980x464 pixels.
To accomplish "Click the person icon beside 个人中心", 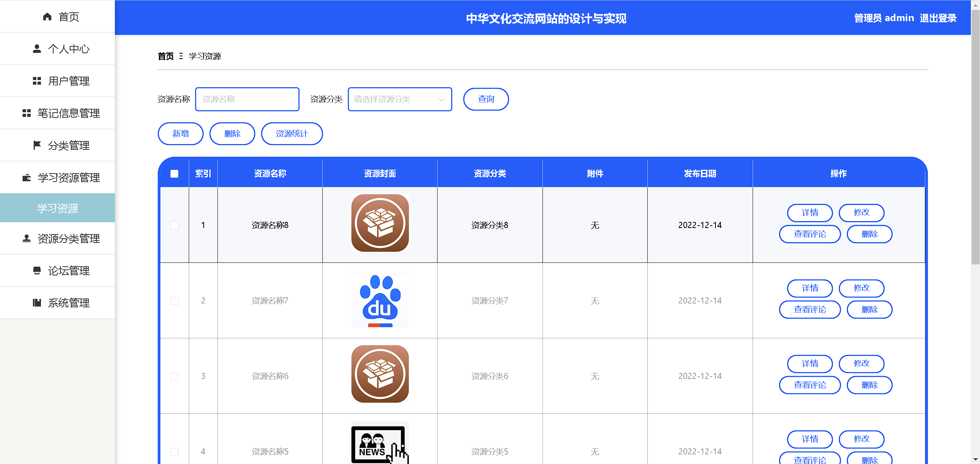I will pos(37,49).
